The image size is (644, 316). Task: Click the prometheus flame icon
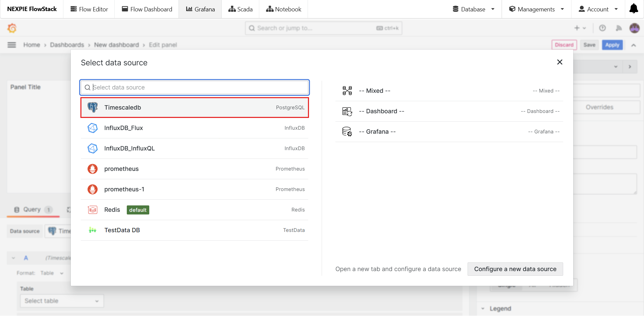[x=93, y=169]
